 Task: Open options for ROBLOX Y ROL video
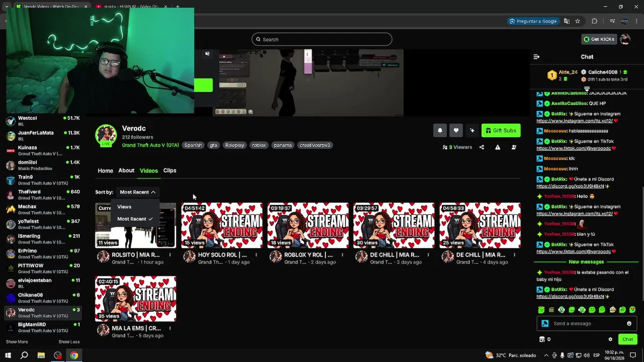tap(342, 255)
